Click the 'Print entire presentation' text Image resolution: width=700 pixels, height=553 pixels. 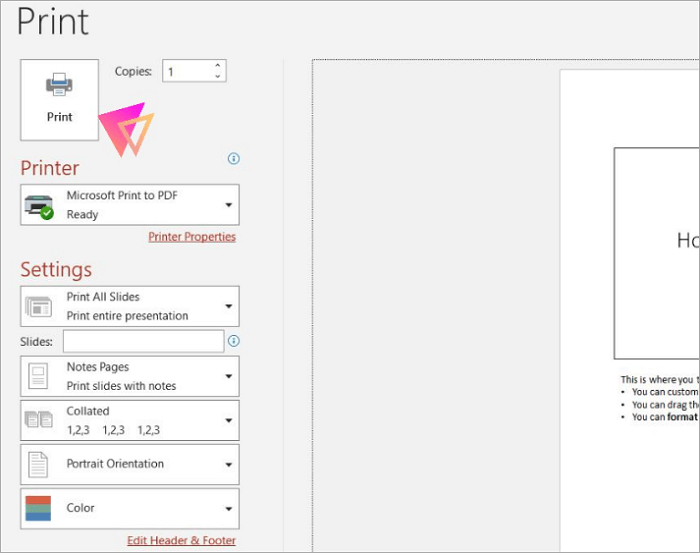(127, 316)
